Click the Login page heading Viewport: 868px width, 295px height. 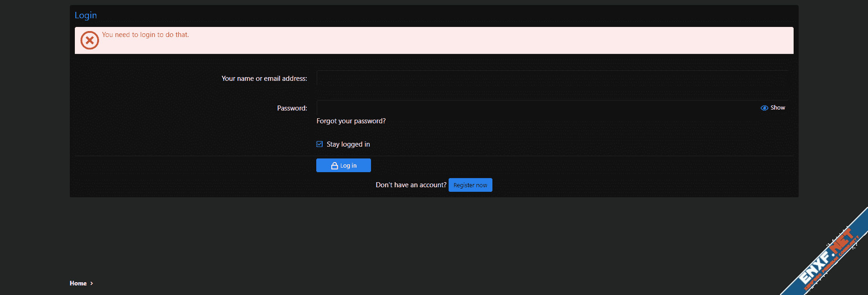(x=86, y=16)
